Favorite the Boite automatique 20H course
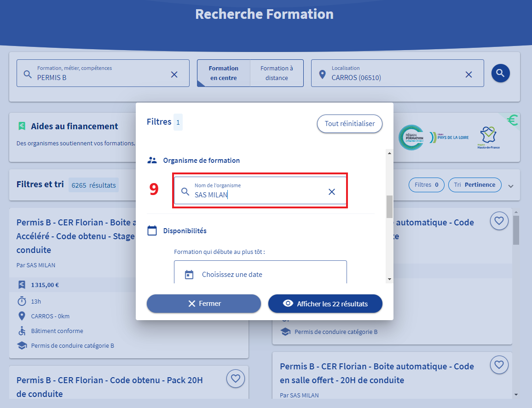This screenshot has height=408, width=532. coord(499,365)
